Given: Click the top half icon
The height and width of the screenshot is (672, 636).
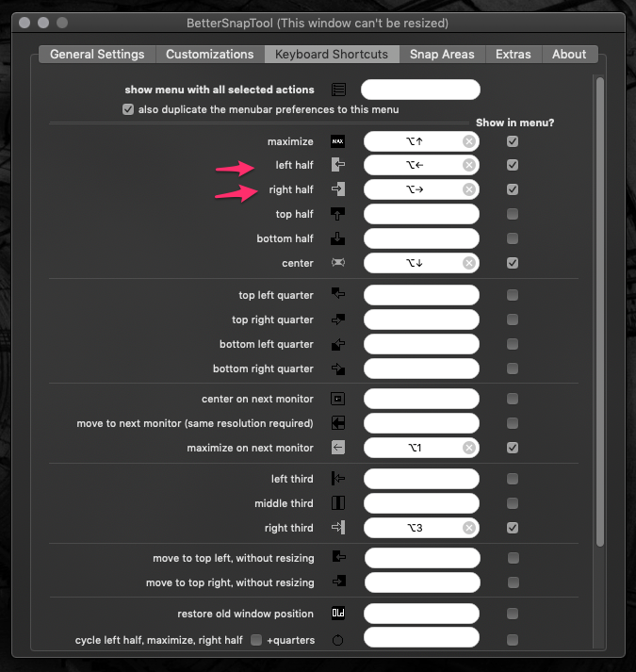Looking at the screenshot, I should (x=337, y=214).
